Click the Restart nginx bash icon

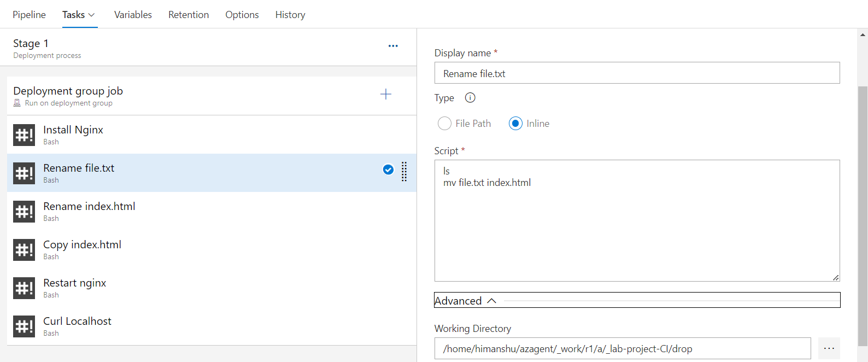tap(24, 288)
